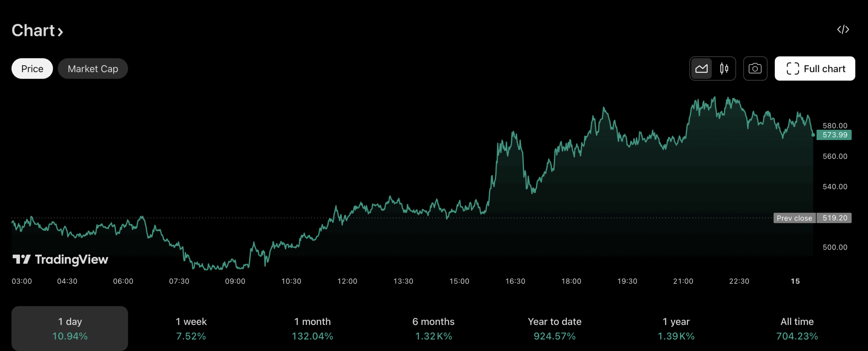
Task: Switch to candlestick chart view
Action: (x=724, y=69)
